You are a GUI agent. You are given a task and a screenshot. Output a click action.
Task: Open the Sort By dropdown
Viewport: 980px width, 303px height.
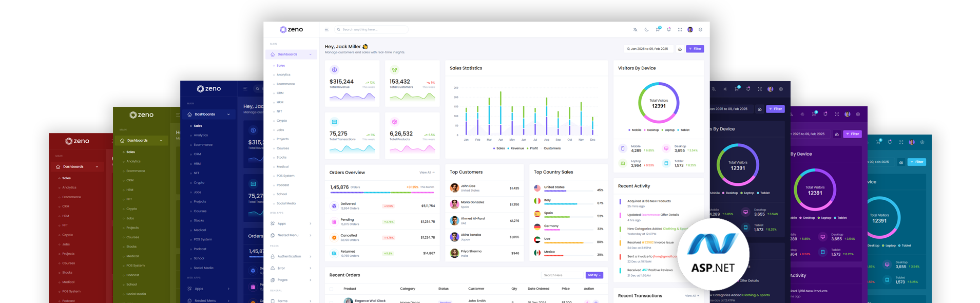coord(594,275)
